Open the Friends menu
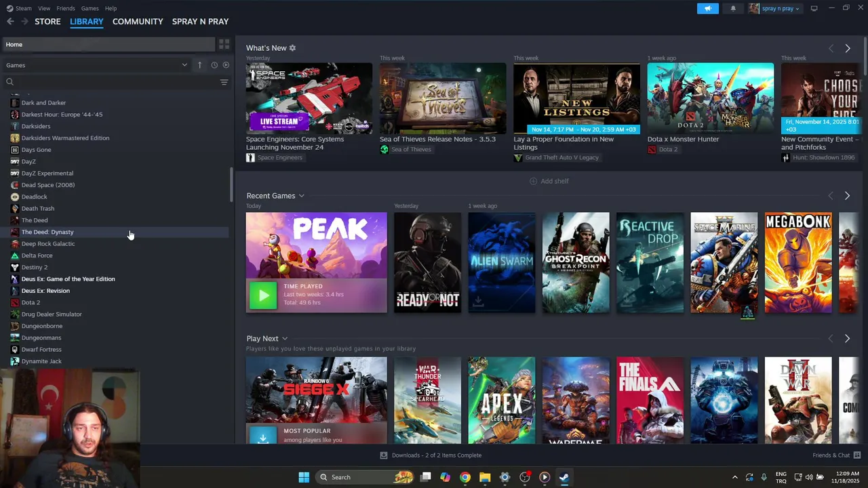 66,8
